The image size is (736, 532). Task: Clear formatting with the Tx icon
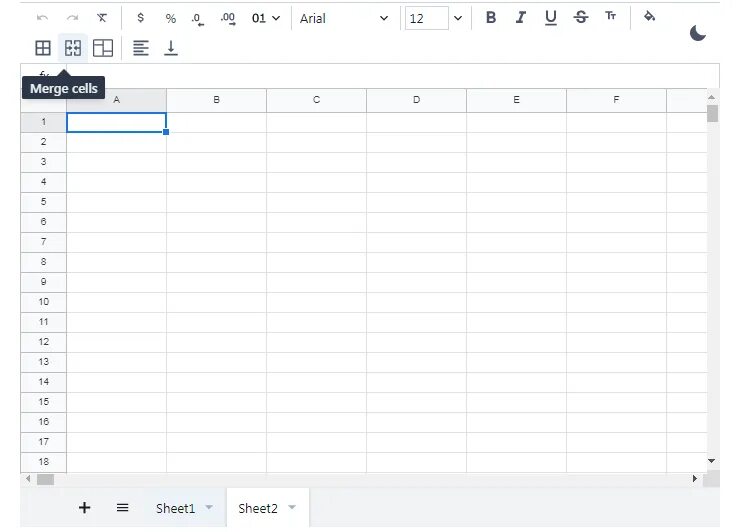102,18
